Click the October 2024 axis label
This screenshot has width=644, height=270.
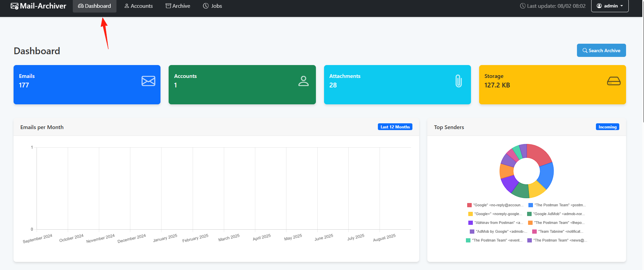pyautogui.click(x=71, y=238)
